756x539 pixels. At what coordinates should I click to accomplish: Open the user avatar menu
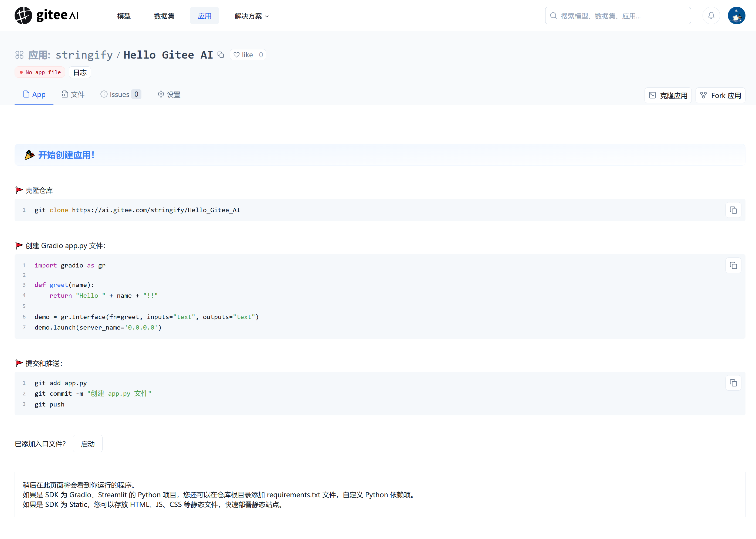(736, 16)
